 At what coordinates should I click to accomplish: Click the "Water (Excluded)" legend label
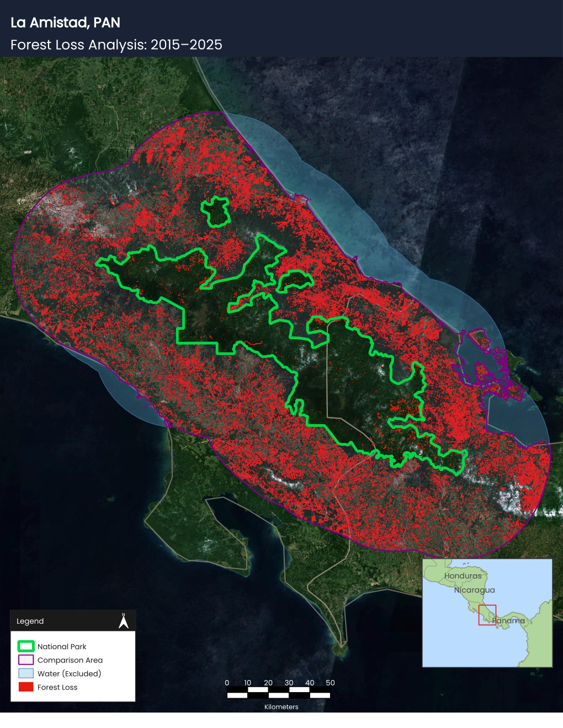pos(70,673)
